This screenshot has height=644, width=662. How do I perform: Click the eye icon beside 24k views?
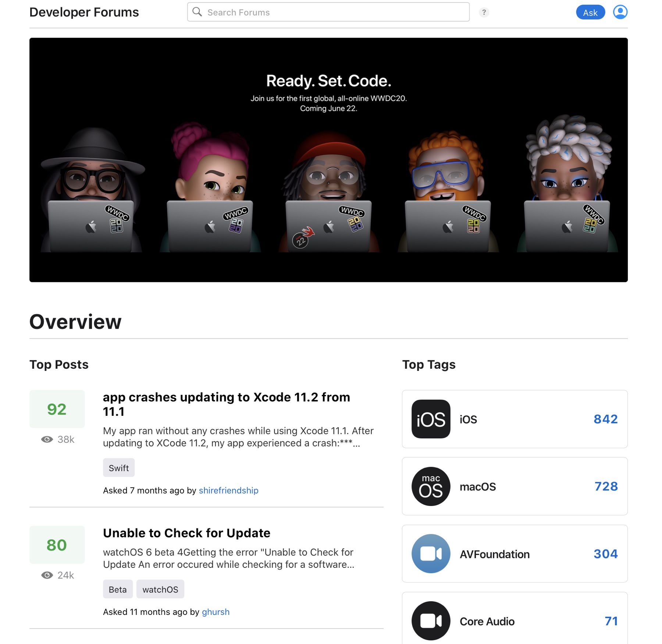tap(48, 575)
